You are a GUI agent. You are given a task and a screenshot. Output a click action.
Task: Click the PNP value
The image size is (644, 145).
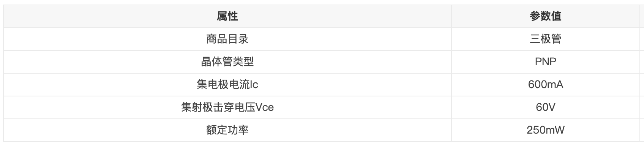pyautogui.click(x=546, y=62)
